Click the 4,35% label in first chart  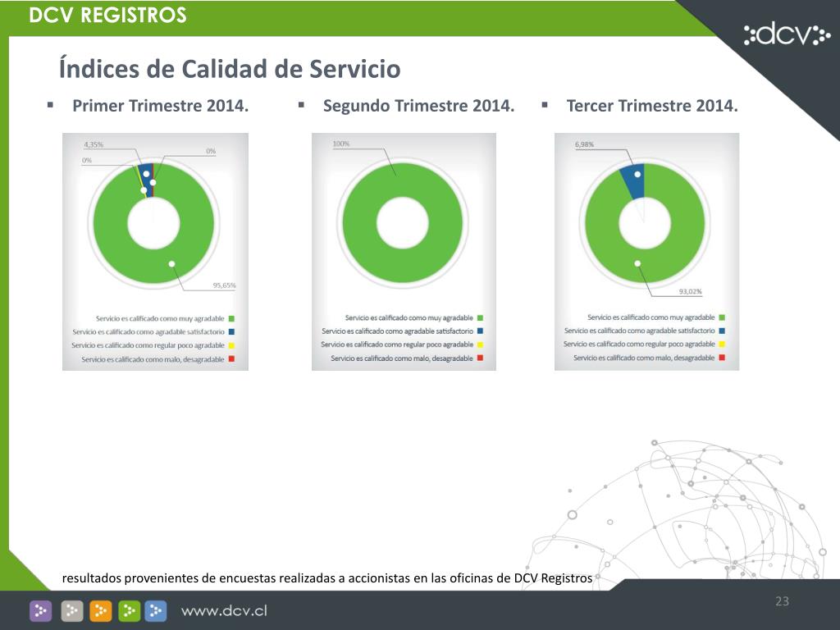[x=94, y=144]
